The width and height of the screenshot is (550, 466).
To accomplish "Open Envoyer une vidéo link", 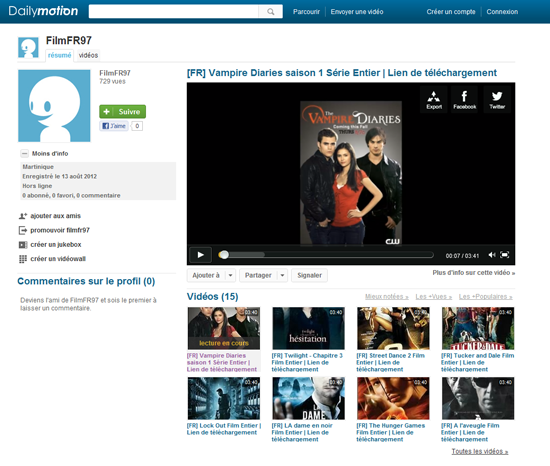I will pyautogui.click(x=357, y=12).
